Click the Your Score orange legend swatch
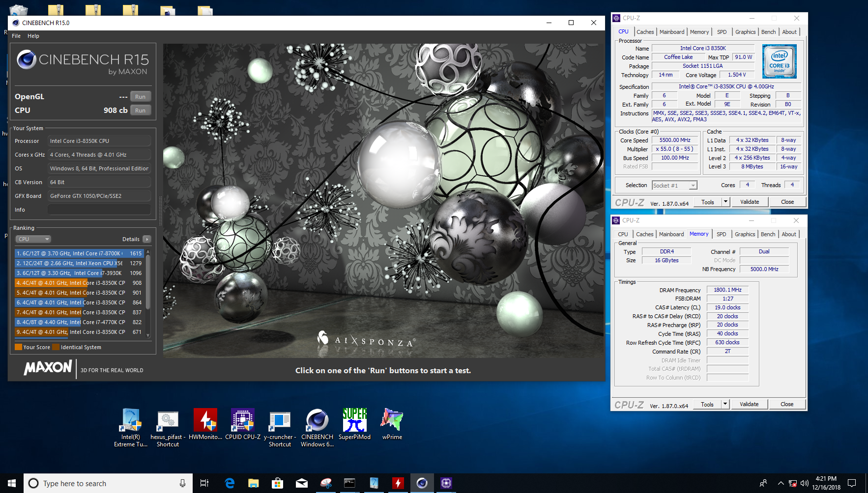 pyautogui.click(x=18, y=347)
